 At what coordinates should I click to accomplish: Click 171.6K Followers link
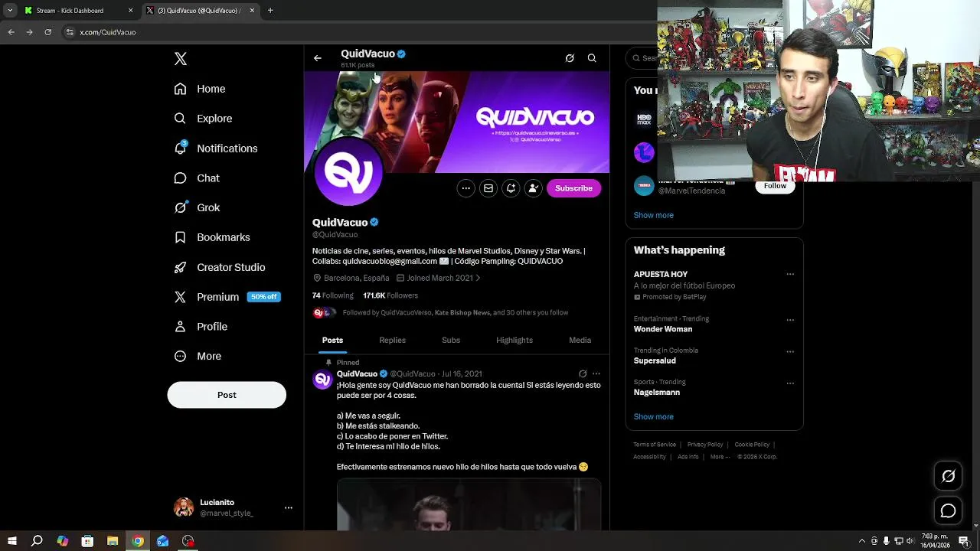click(x=390, y=295)
